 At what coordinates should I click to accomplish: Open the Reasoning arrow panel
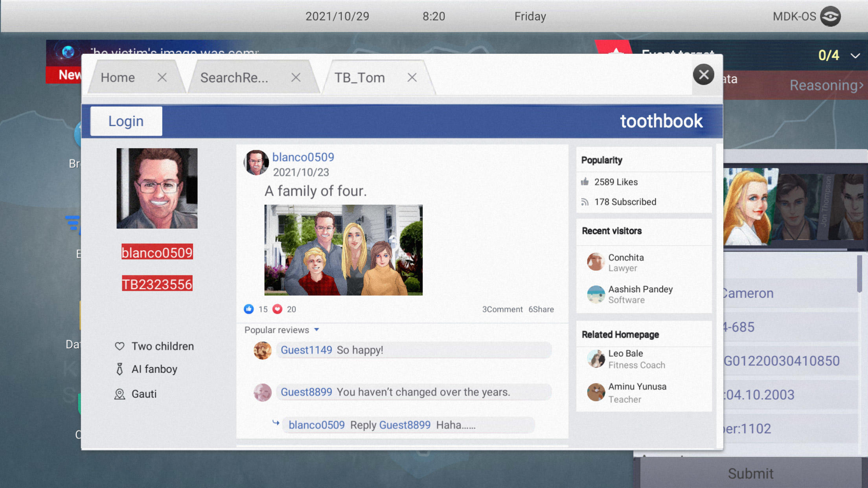[x=826, y=85]
